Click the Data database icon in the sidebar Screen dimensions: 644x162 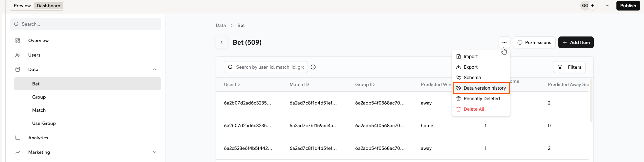tap(18, 69)
